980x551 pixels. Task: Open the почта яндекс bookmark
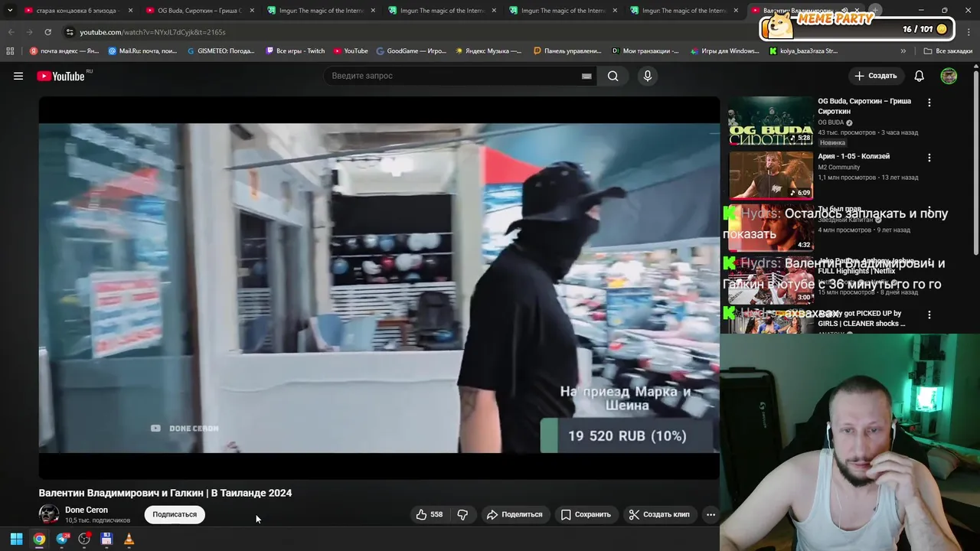pyautogui.click(x=64, y=51)
